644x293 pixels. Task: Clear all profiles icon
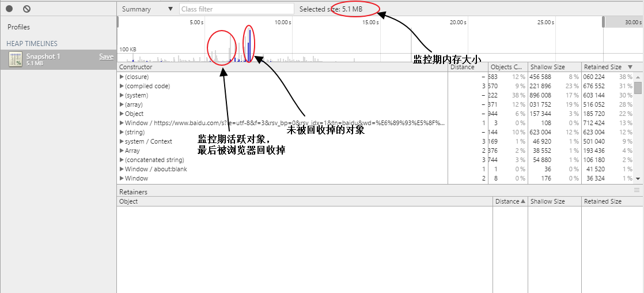[26, 9]
